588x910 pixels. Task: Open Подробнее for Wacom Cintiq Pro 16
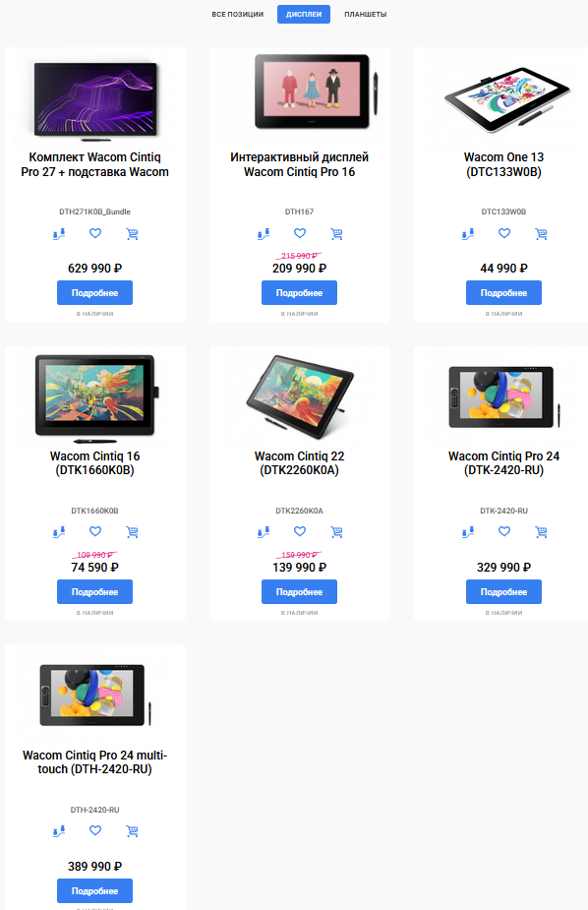tap(299, 293)
